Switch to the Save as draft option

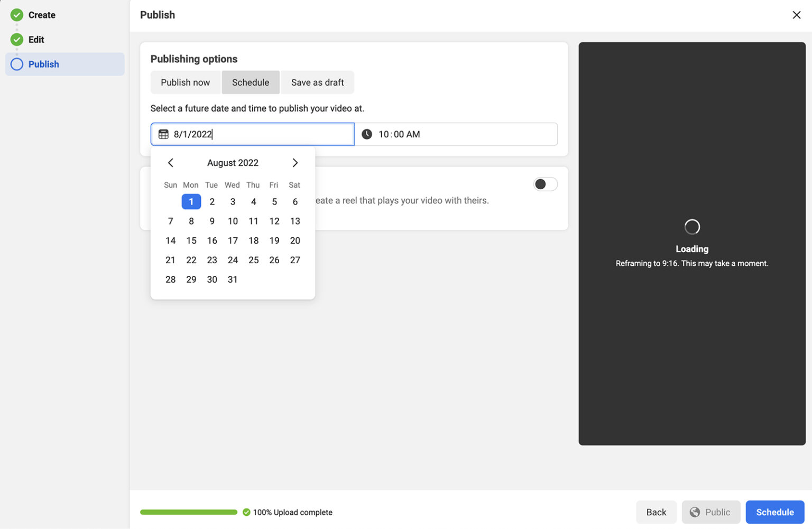click(x=317, y=82)
